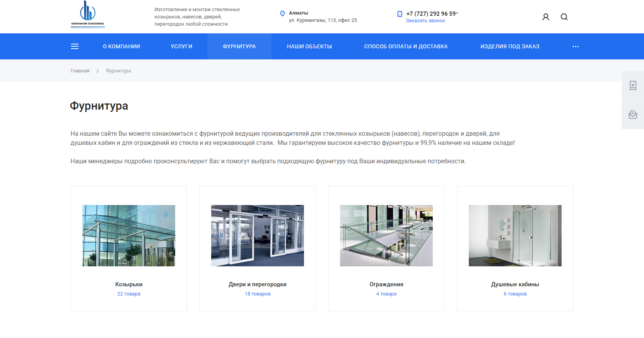Open the user account icon
644x338 pixels.
tap(546, 17)
